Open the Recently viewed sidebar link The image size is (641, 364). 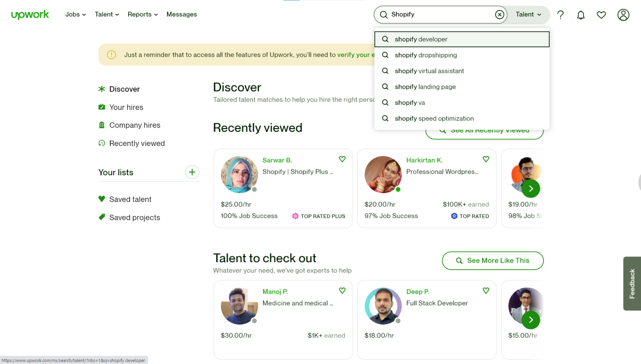pos(136,143)
